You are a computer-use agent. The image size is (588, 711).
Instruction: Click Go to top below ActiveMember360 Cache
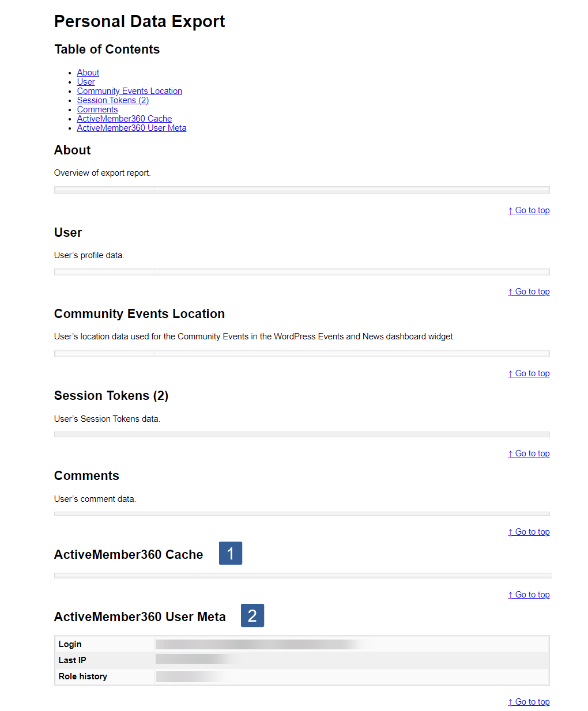click(529, 594)
